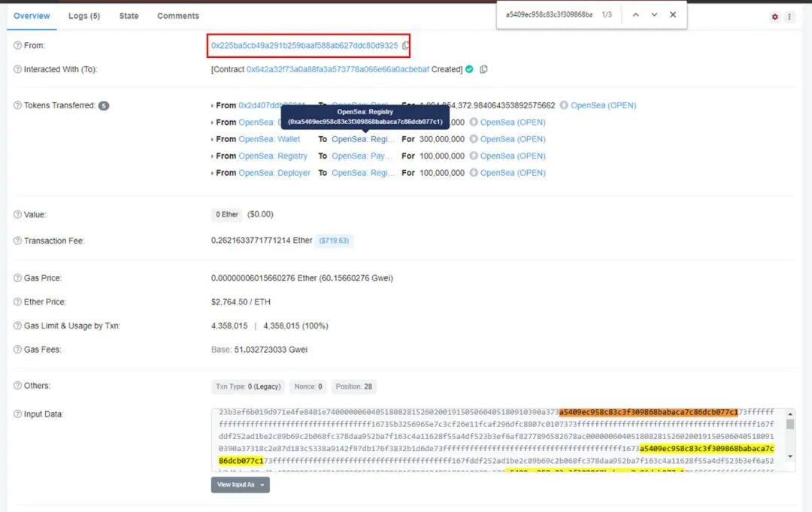The height and width of the screenshot is (512, 812).
Task: Close the browser find bar
Action: point(673,15)
